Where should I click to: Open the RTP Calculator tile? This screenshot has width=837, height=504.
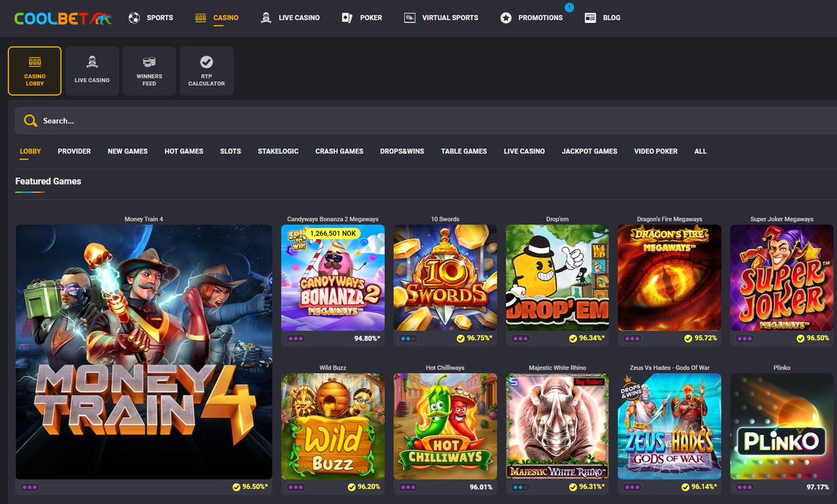coord(206,70)
